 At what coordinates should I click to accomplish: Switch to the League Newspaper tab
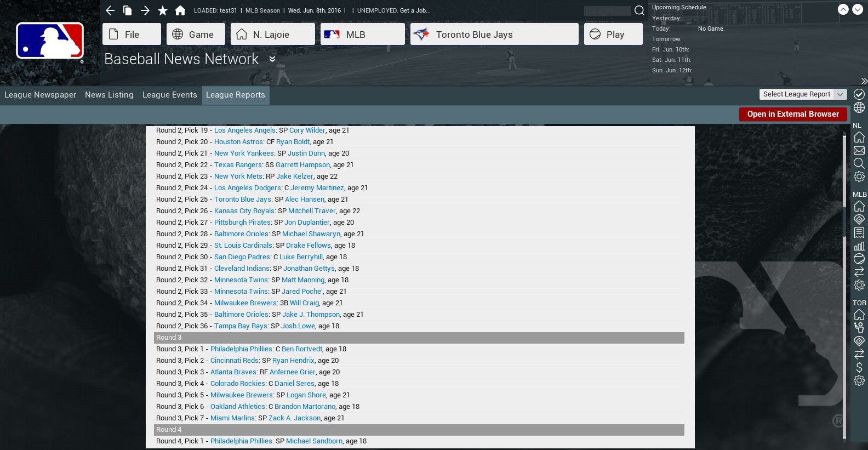pyautogui.click(x=41, y=95)
